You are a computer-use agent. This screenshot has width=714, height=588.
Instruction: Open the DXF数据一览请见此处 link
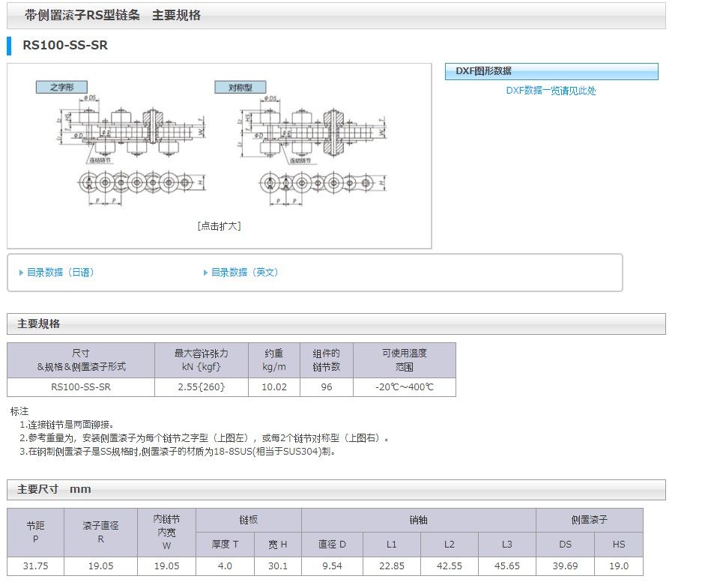(x=551, y=91)
